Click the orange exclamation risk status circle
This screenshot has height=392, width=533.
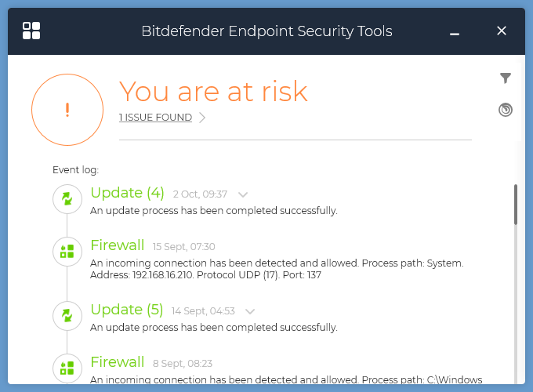(67, 110)
